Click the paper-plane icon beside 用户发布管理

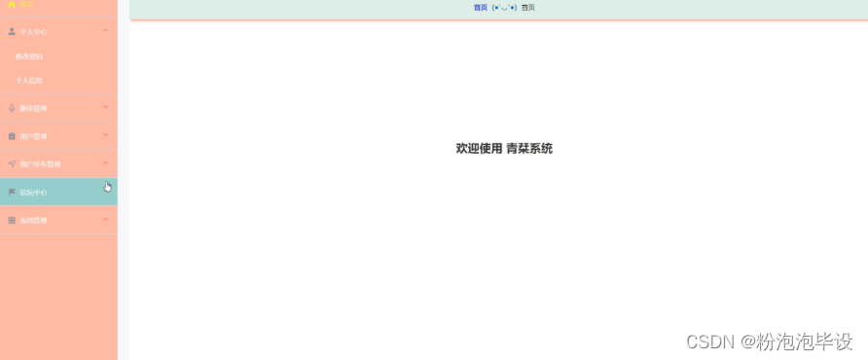point(12,163)
